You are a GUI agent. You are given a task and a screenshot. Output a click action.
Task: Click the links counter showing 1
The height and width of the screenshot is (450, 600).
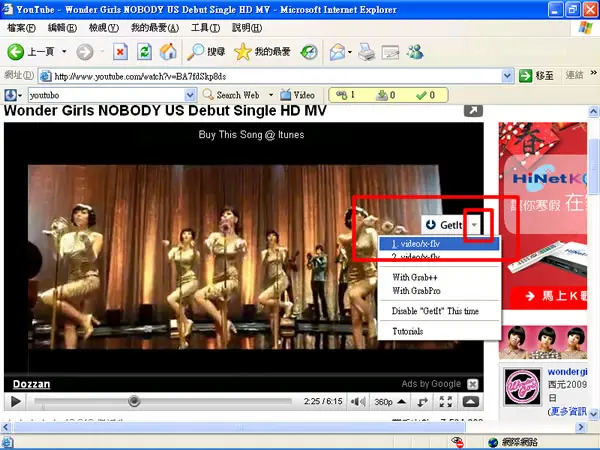tap(346, 95)
